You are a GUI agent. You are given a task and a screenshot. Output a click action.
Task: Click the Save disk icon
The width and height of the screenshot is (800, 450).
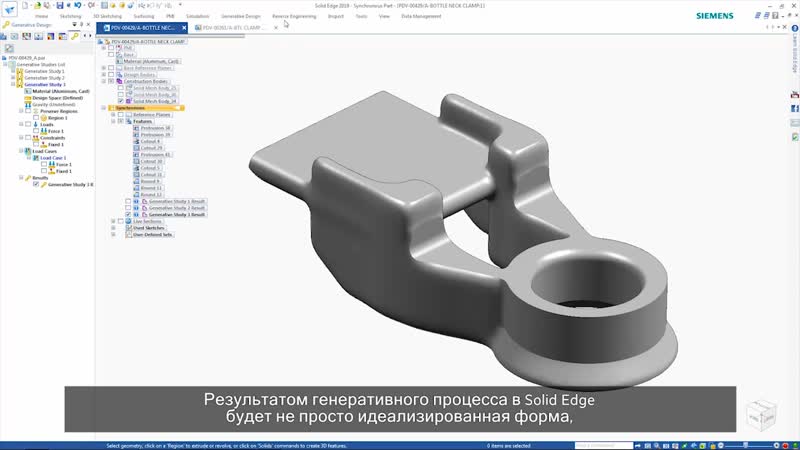[60, 6]
